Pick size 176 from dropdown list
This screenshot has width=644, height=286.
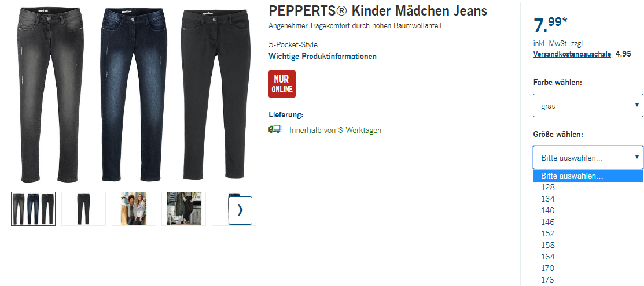click(x=588, y=280)
